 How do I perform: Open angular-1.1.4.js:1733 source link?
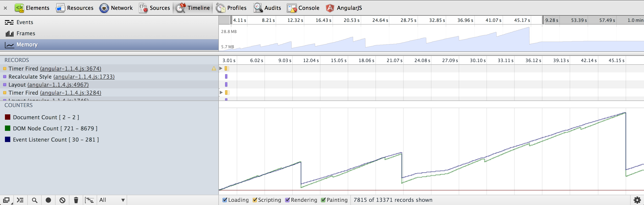(x=84, y=77)
